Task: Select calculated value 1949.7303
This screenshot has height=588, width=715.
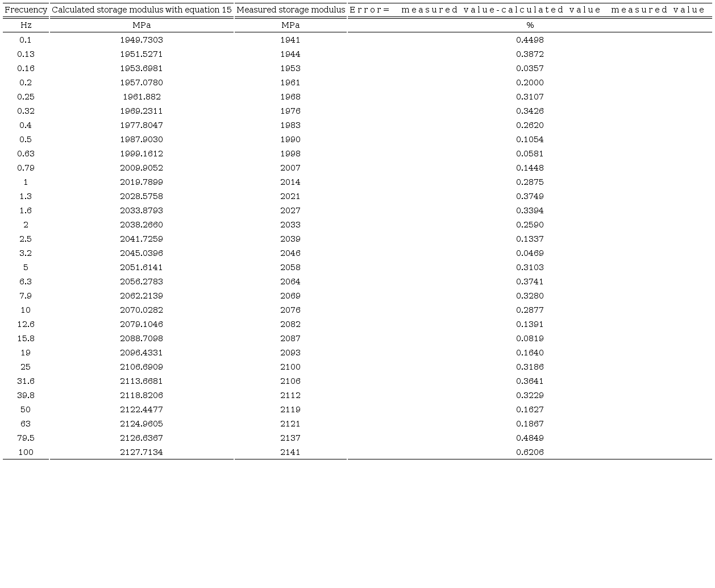Action: pyautogui.click(x=142, y=40)
